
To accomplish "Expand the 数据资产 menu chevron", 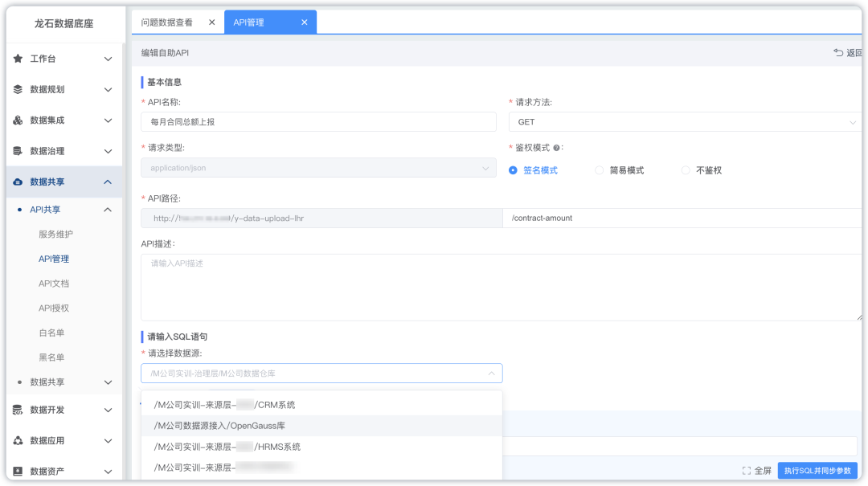I will point(108,472).
